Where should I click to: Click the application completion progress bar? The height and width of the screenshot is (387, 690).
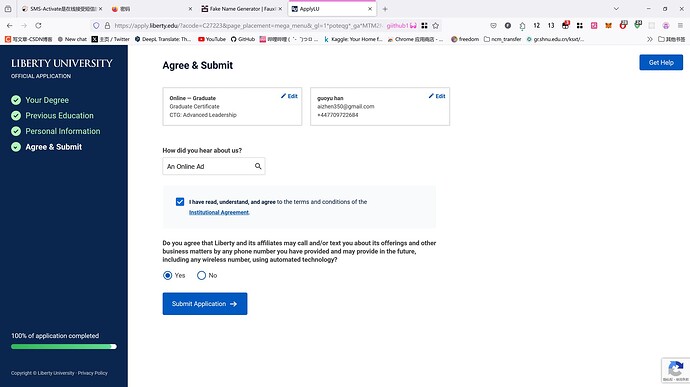click(64, 346)
